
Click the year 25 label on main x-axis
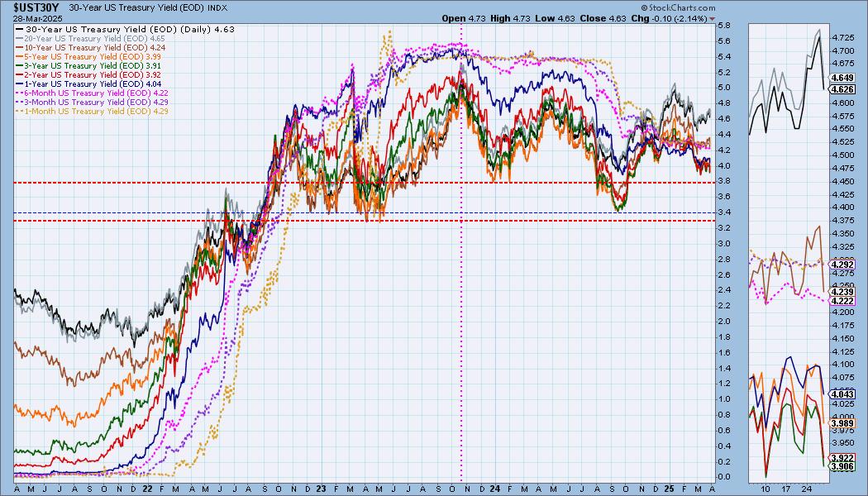(x=669, y=489)
